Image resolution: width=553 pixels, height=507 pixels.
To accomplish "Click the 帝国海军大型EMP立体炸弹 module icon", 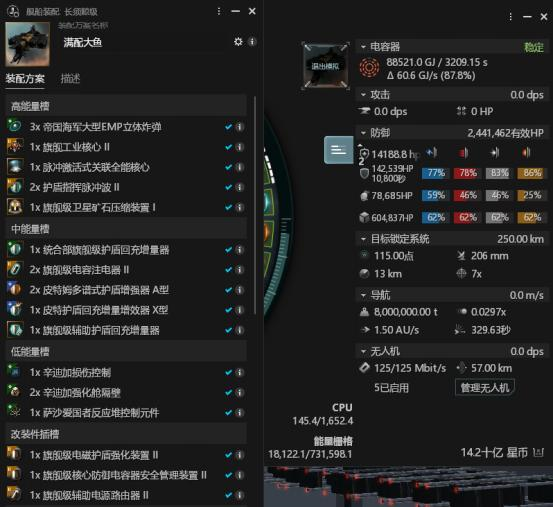I will 15,126.
